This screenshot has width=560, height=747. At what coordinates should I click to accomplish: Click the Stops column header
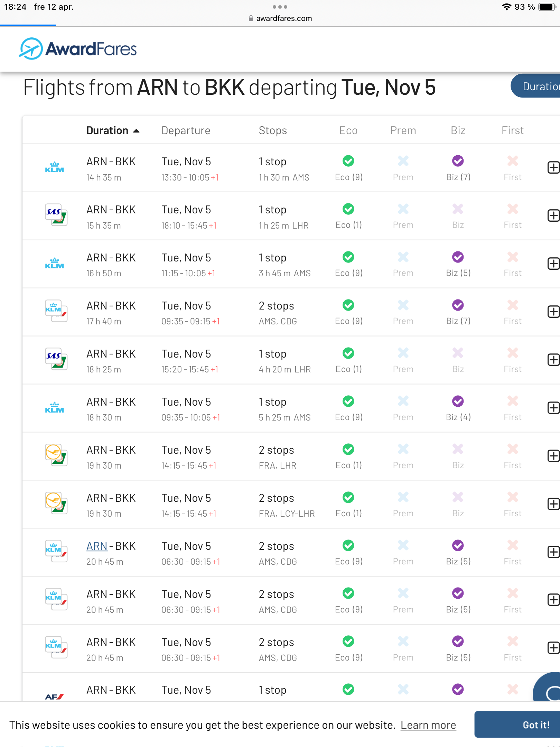coord(273,130)
